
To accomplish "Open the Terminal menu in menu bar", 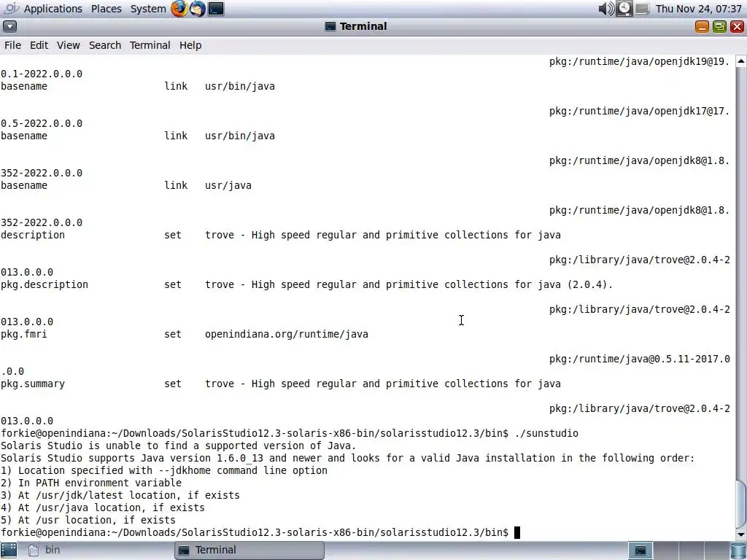I will [x=150, y=45].
